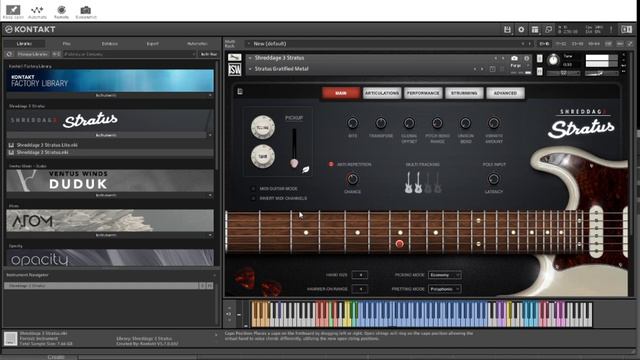Click the camera Screenshot icon in top toolbar
640x360 pixels.
point(86,10)
